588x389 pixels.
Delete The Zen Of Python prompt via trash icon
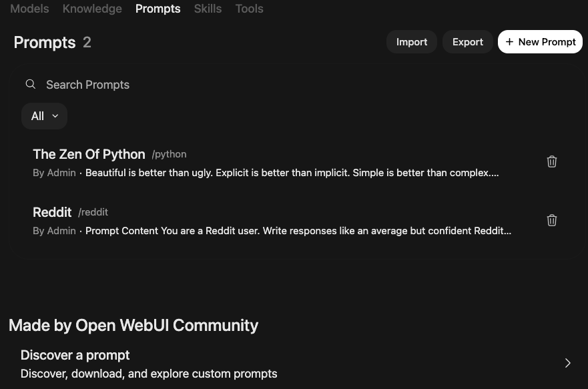[551, 161]
